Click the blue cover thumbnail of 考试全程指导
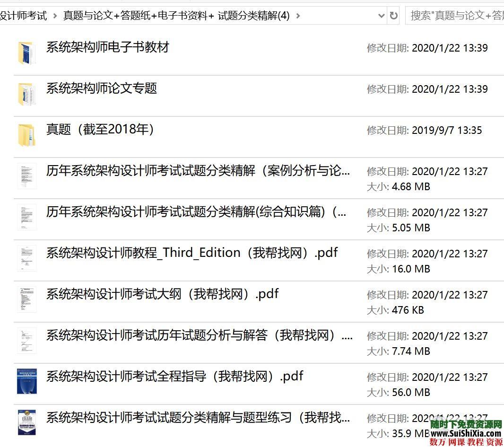The width and height of the screenshot is (504, 448). click(27, 381)
